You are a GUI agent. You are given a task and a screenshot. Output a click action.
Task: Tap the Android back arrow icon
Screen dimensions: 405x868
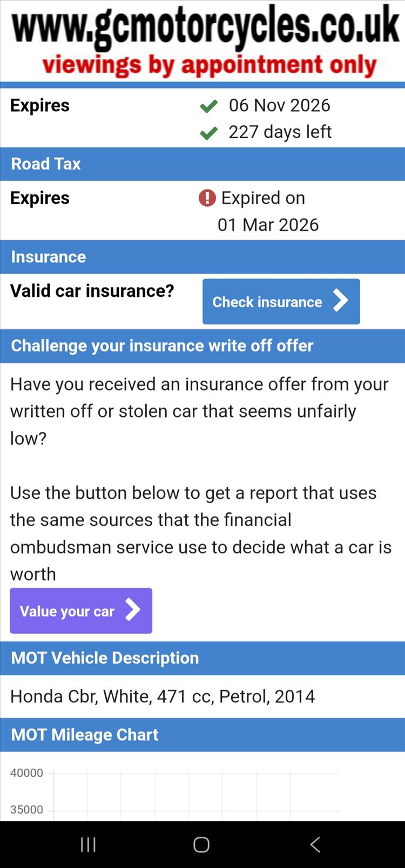point(315,845)
